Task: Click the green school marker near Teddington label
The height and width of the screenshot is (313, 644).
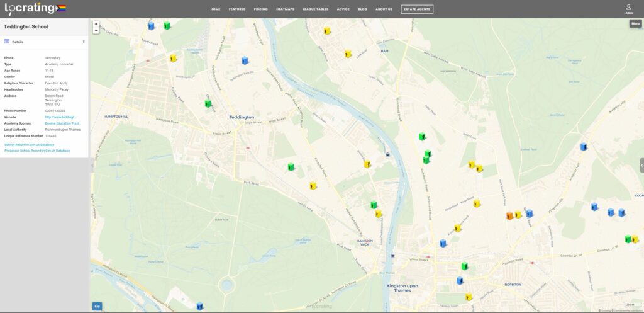Action: click(x=208, y=103)
